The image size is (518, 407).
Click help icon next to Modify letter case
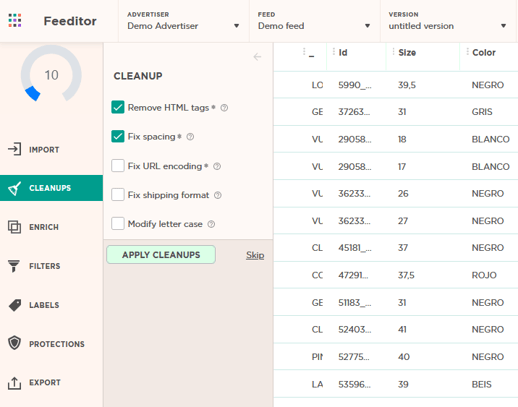pos(211,224)
